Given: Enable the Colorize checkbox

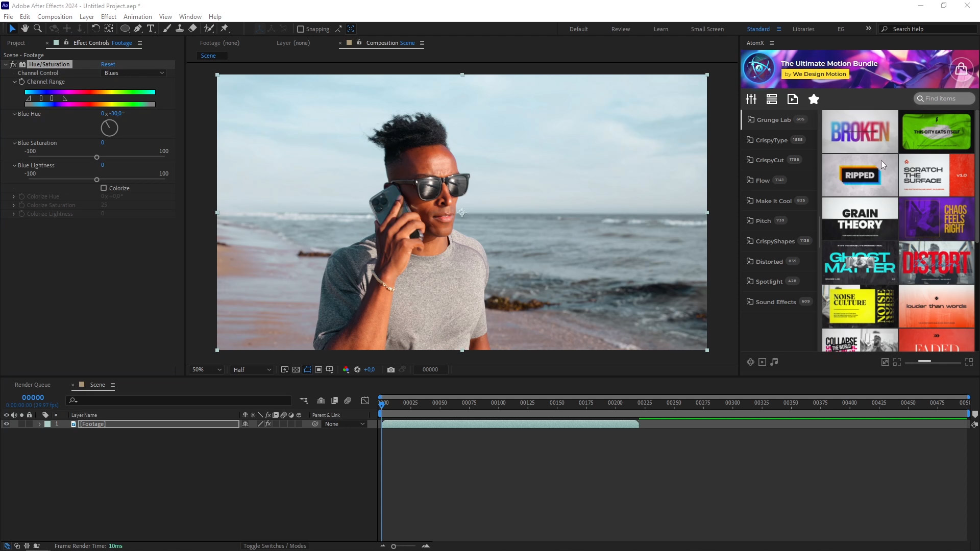Looking at the screenshot, I should (104, 188).
